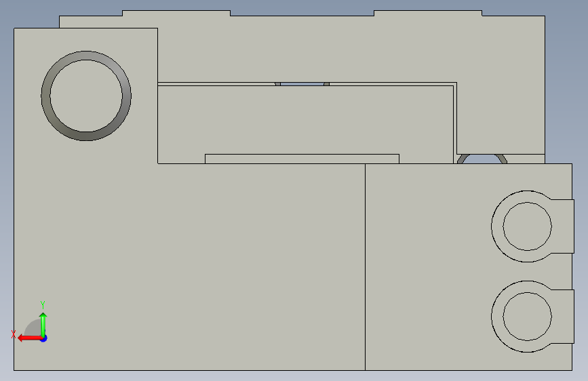The height and width of the screenshot is (381, 588).
Task: Select the large ring hole in left block
Action: pyautogui.click(x=86, y=96)
